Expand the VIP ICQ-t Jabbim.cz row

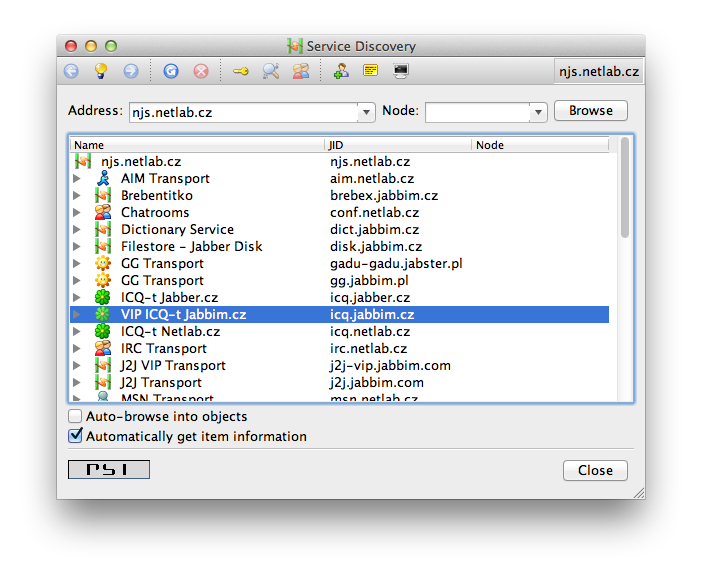click(77, 314)
